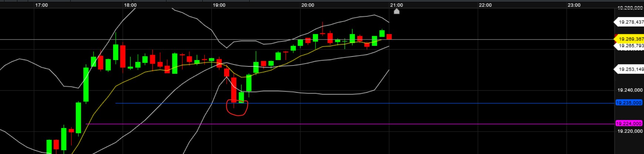Viewport: 644px width, 154px height.
Task: Click the 20:00 time axis label
Action: (x=308, y=5)
